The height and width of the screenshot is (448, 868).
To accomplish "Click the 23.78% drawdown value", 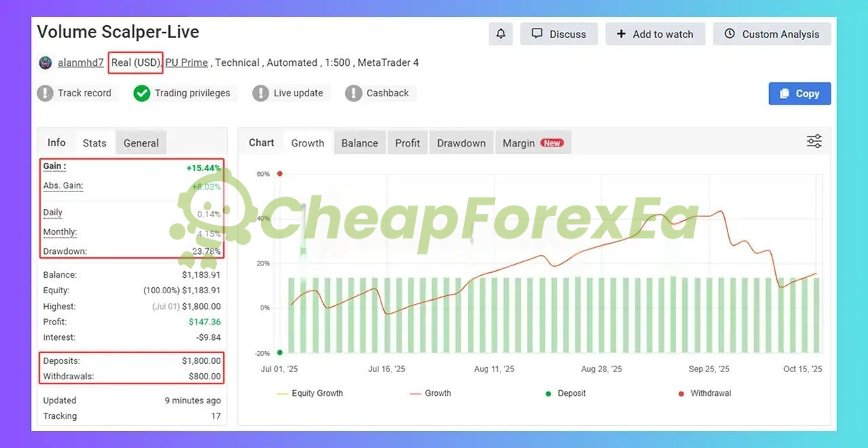I will point(206,251).
